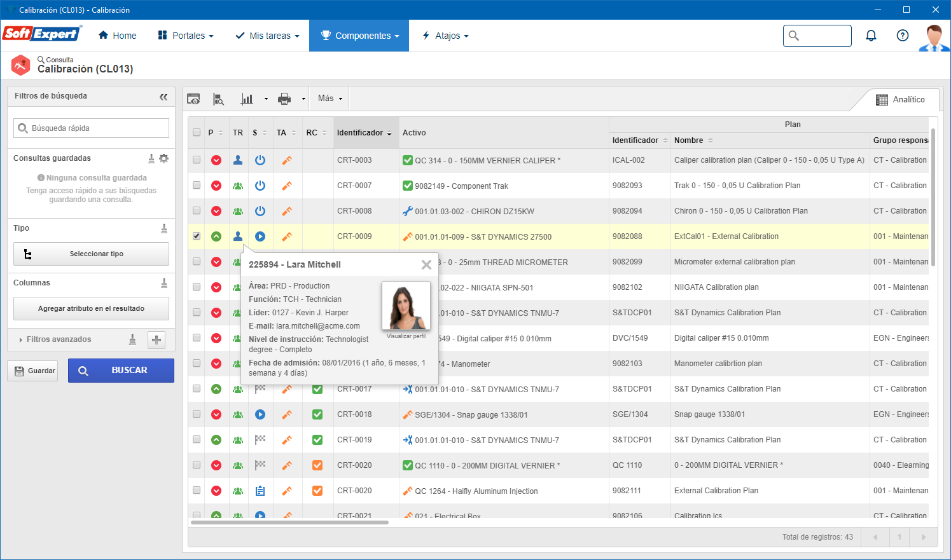
Task: Click the printer icon in toolbar
Action: click(284, 99)
